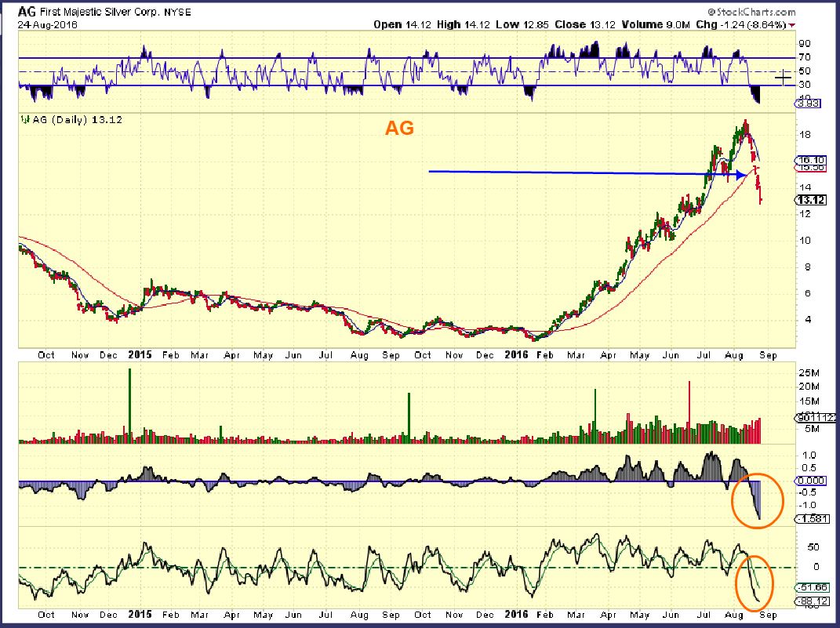
Task: Click the 10 label on the price scale
Action: point(805,241)
